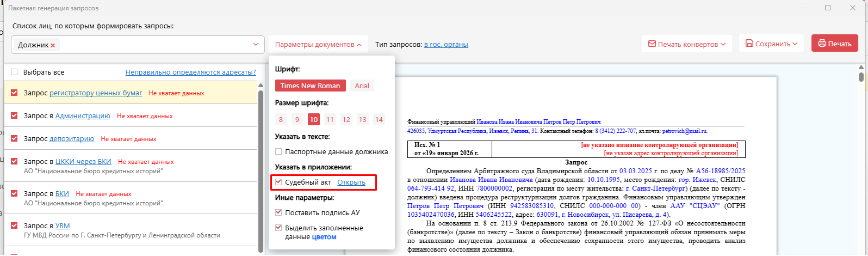
Task: Uncheck the Судебный акт checkbox
Action: click(x=278, y=182)
